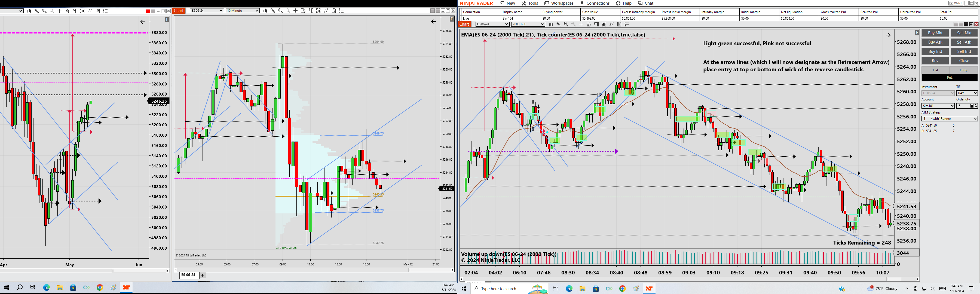Image resolution: width=980 pixels, height=294 pixels.
Task: Open the data box in the 2000 Tick chart toolbar
Action: coord(589,24)
